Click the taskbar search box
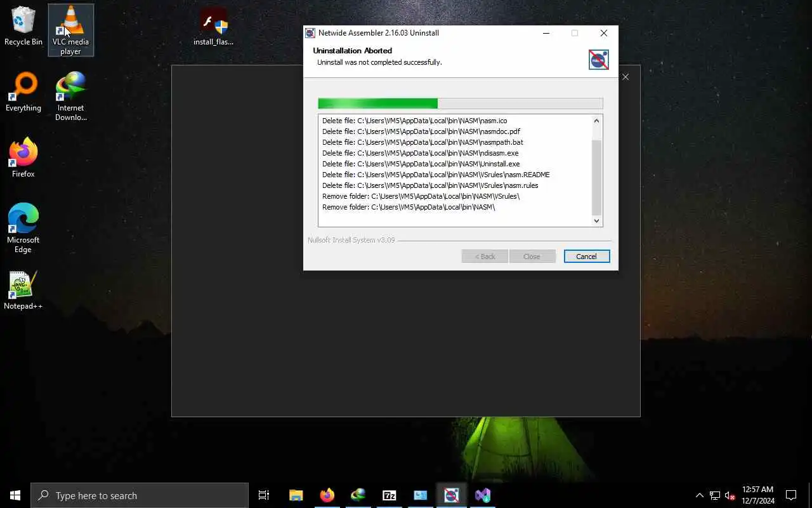The height and width of the screenshot is (508, 812). pos(140,495)
